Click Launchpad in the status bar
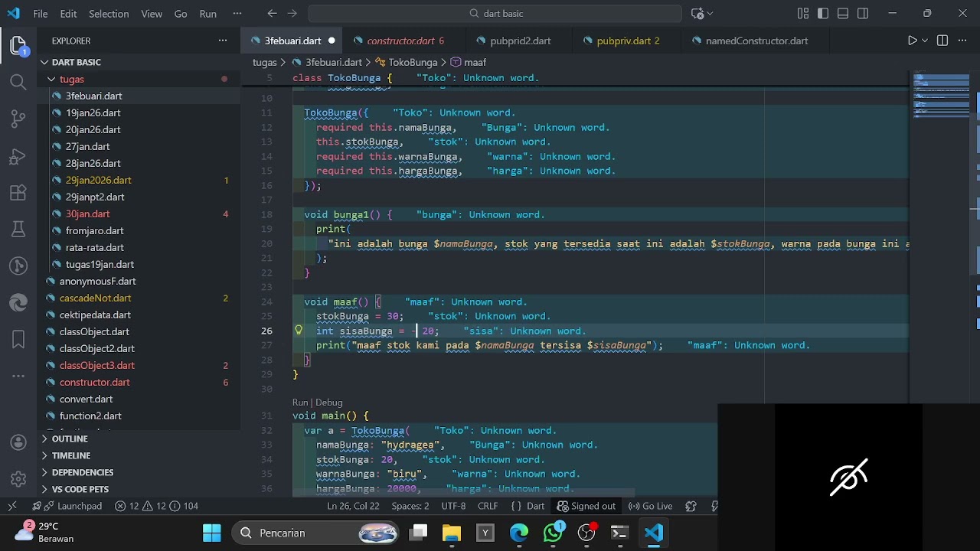The height and width of the screenshot is (551, 980). [73, 506]
